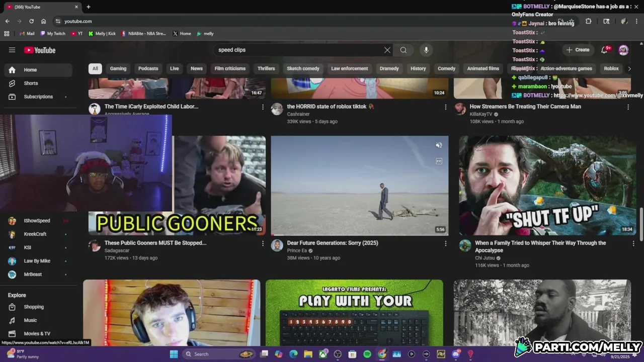Select the Live filter chip
The height and width of the screenshot is (362, 644).
tap(175, 68)
